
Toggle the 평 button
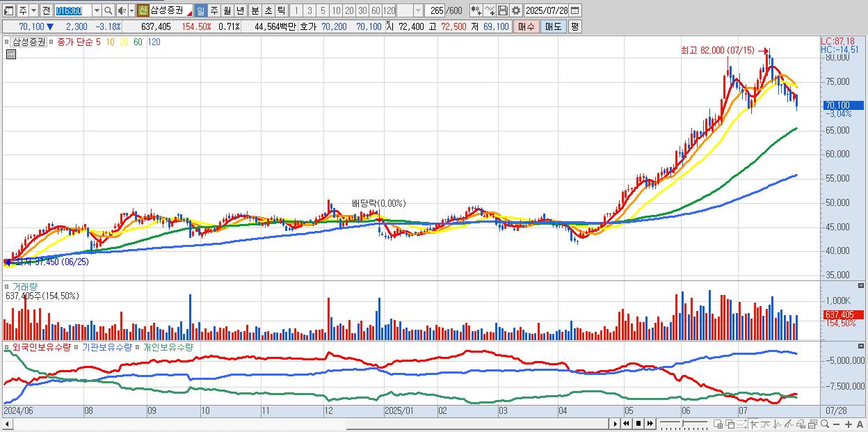pyautogui.click(x=574, y=26)
